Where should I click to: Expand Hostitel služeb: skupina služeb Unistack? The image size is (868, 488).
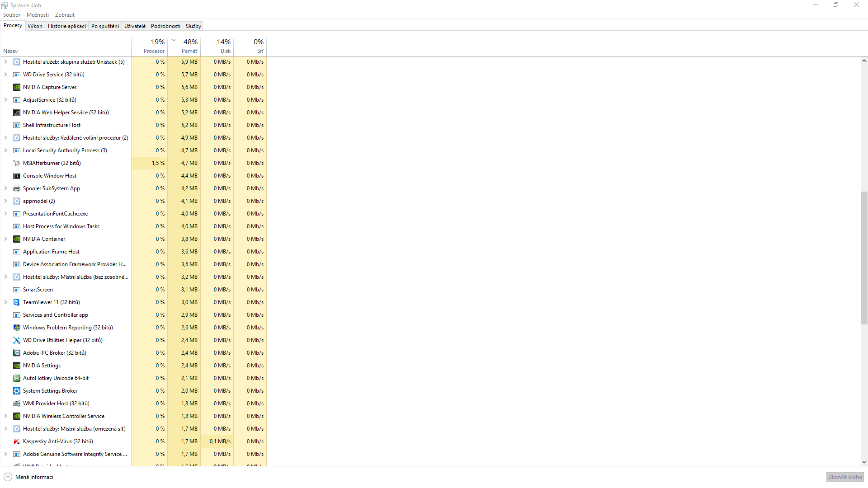coord(6,62)
